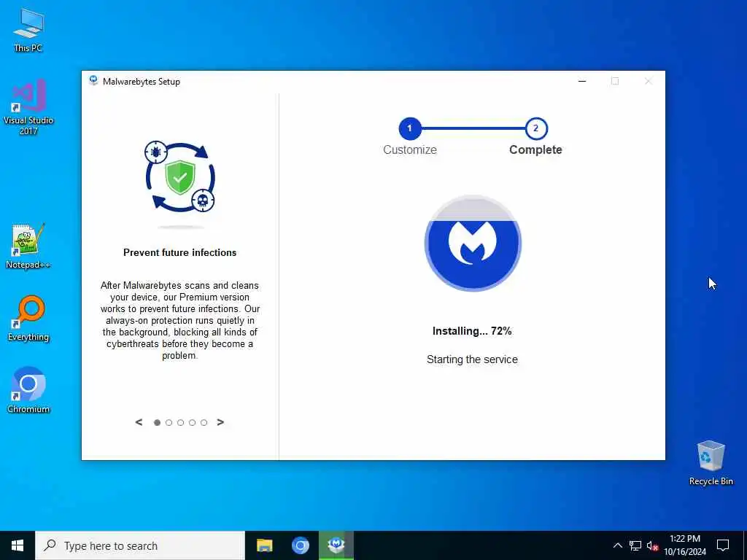Open the network status tray icon
This screenshot has height=560, width=747.
tap(635, 545)
